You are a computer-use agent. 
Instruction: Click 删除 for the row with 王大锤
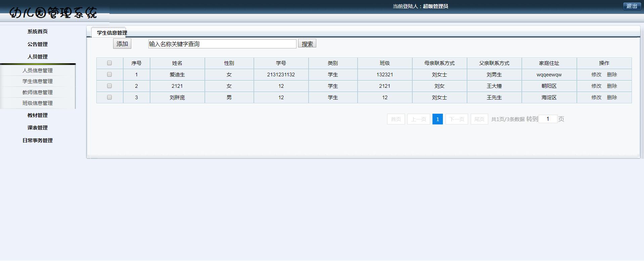tap(612, 86)
